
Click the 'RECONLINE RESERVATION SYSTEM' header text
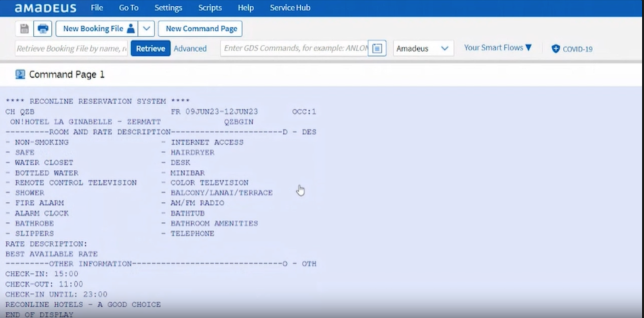pos(97,102)
